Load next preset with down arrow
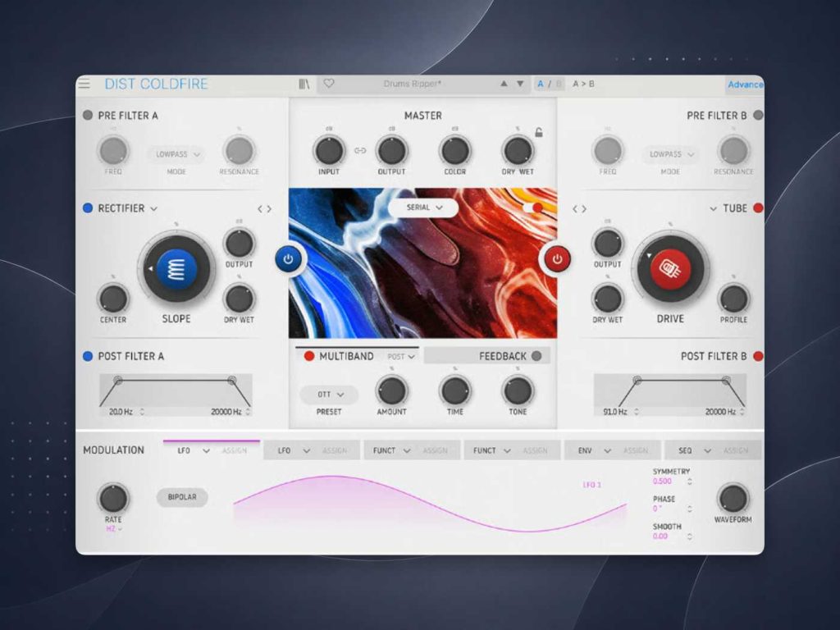Image resolution: width=840 pixels, height=630 pixels. coord(520,84)
